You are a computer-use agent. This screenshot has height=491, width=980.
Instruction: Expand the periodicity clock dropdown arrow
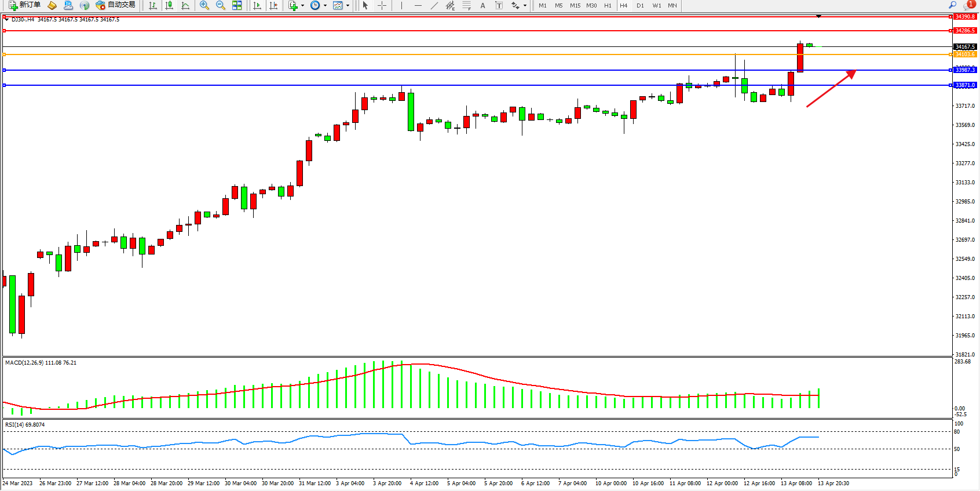pyautogui.click(x=325, y=6)
